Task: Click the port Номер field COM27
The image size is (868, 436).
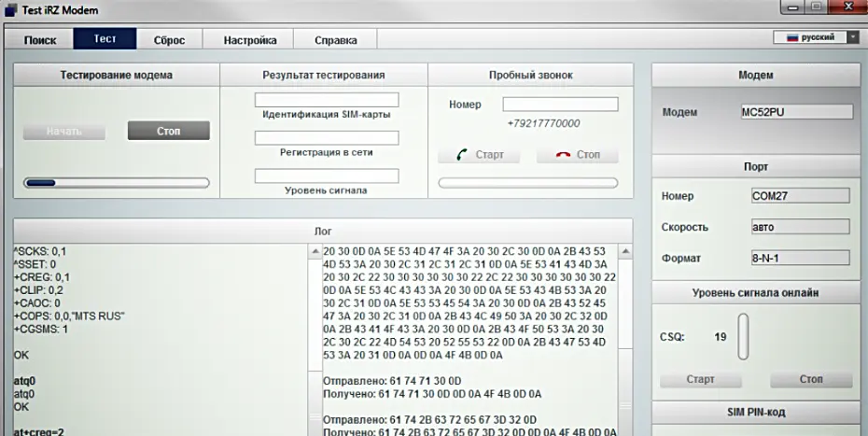Action: (x=801, y=195)
